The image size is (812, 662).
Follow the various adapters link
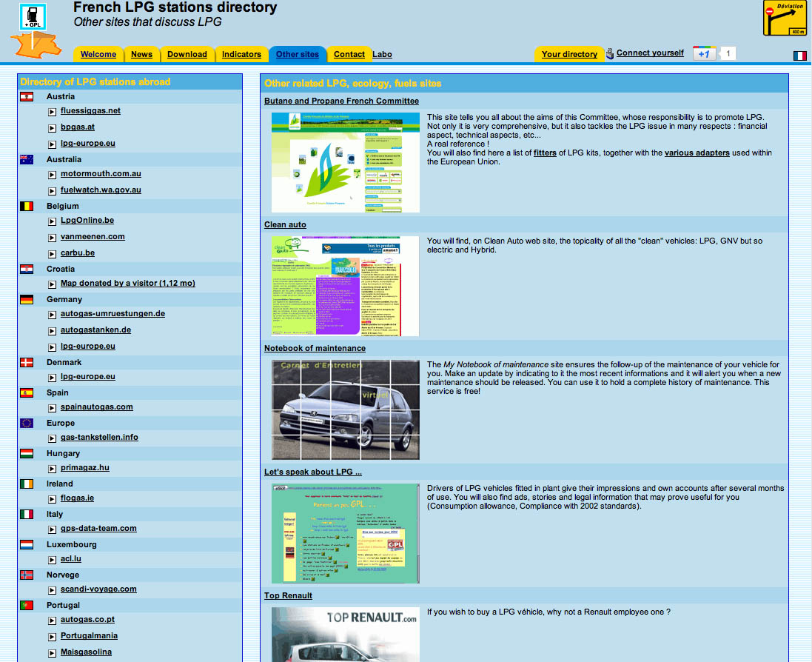click(697, 153)
